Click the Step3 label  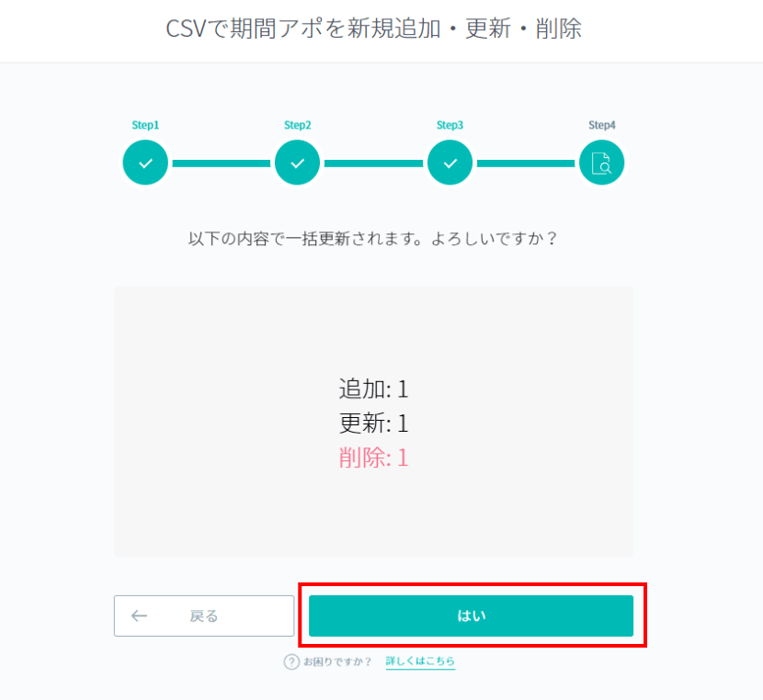(450, 126)
